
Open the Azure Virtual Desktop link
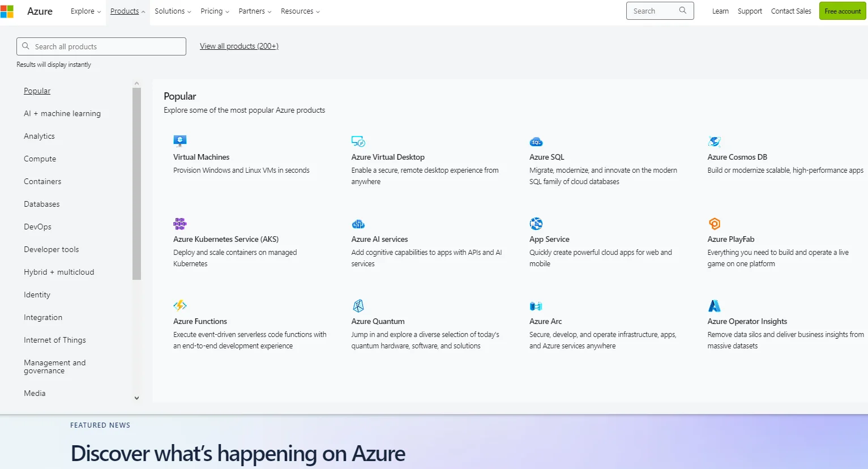(388, 157)
